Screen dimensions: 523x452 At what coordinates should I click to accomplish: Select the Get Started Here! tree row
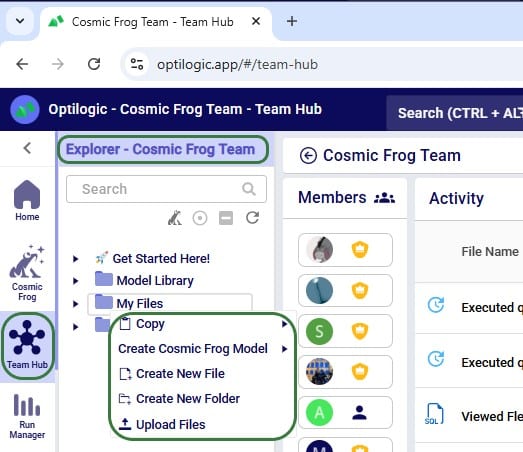pyautogui.click(x=152, y=259)
